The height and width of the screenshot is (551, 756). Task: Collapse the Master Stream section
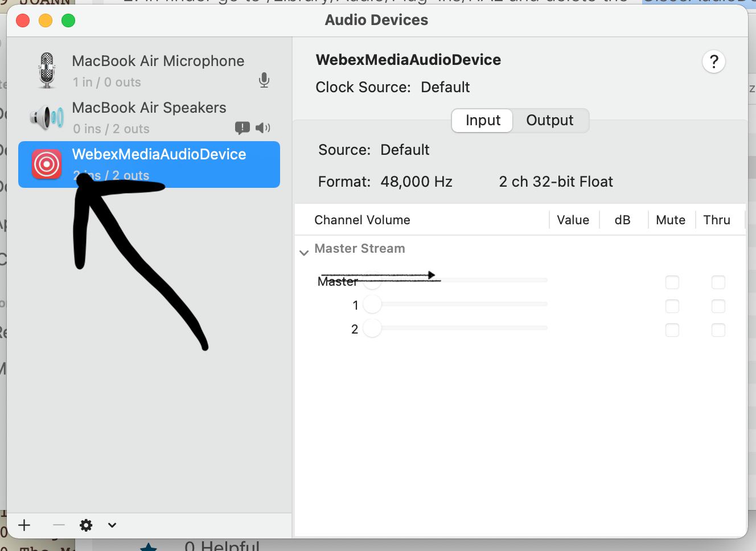304,252
